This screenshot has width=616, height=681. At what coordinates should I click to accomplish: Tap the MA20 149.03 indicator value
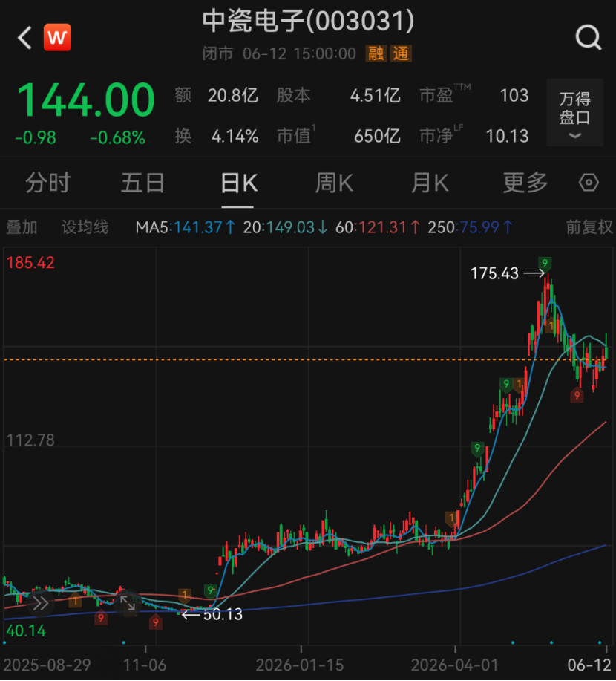pos(285,227)
